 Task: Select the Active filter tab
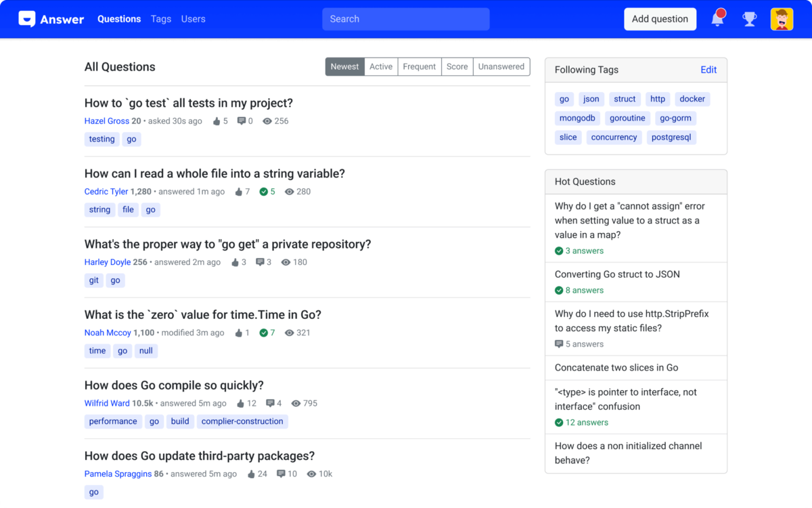(381, 66)
